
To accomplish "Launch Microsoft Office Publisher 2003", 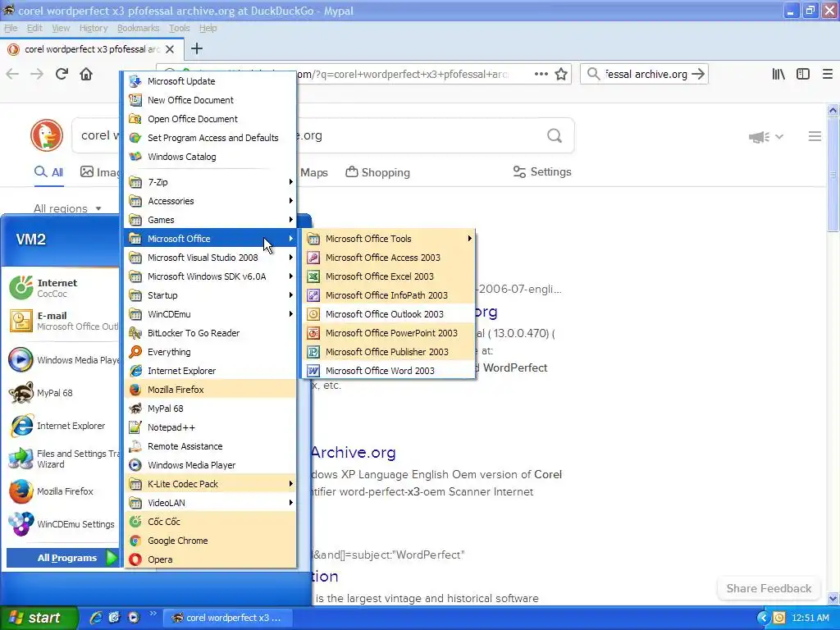I will click(388, 351).
